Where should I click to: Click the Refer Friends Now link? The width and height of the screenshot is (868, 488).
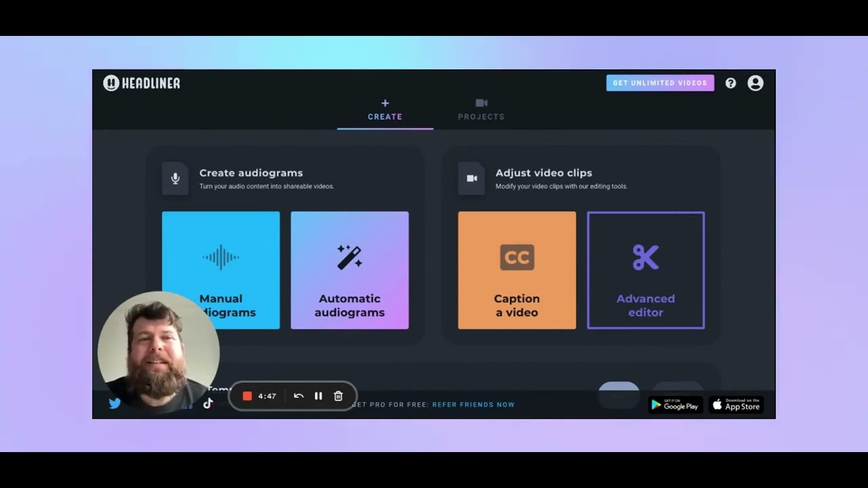pyautogui.click(x=473, y=405)
